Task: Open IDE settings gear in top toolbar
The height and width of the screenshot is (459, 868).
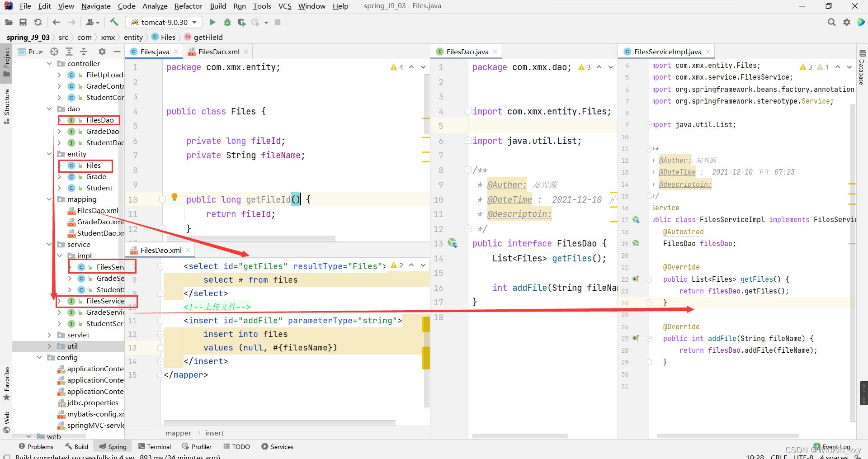Action: tap(847, 22)
